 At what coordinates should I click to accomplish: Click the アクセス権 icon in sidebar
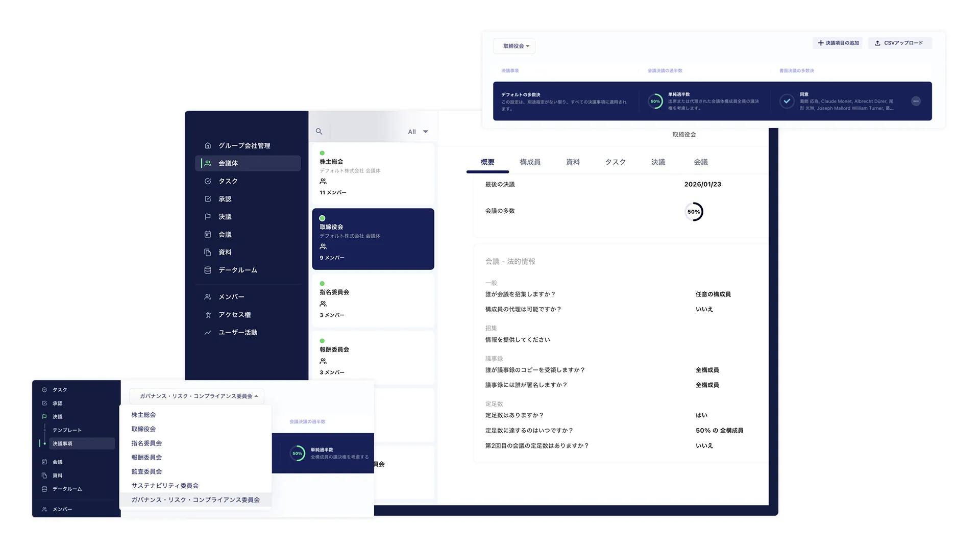(x=208, y=315)
